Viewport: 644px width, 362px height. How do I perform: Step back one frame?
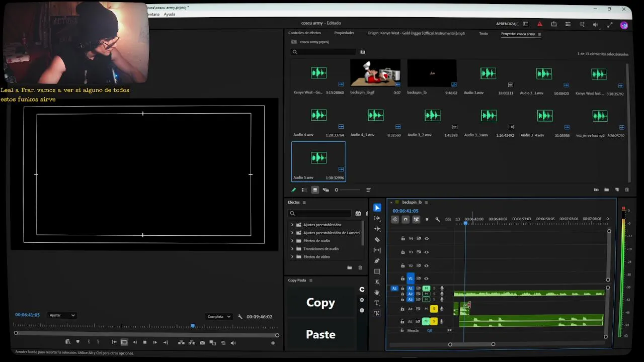pyautogui.click(x=135, y=342)
